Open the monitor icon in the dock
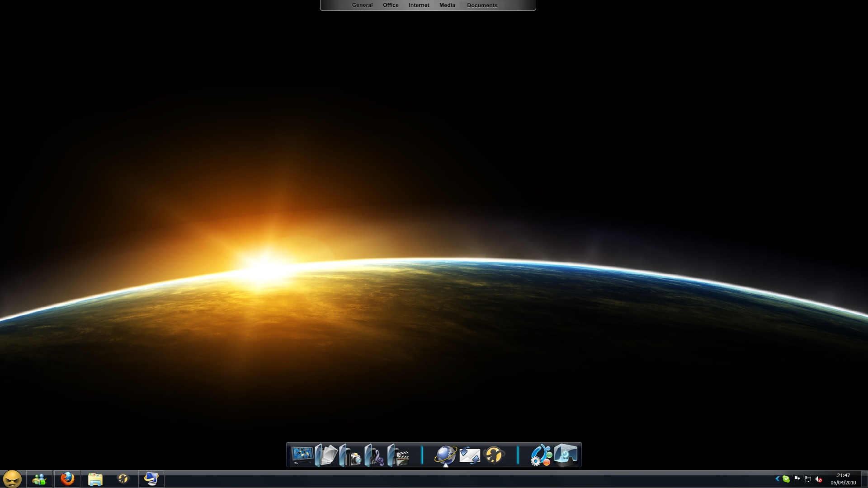This screenshot has width=868, height=488. 302,455
